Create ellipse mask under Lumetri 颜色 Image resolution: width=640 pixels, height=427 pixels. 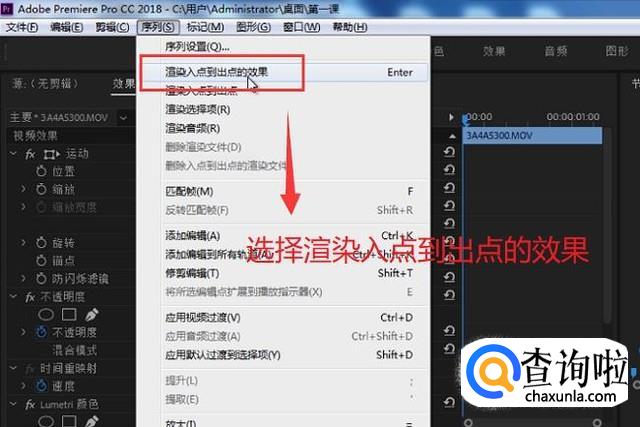pyautogui.click(x=46, y=421)
